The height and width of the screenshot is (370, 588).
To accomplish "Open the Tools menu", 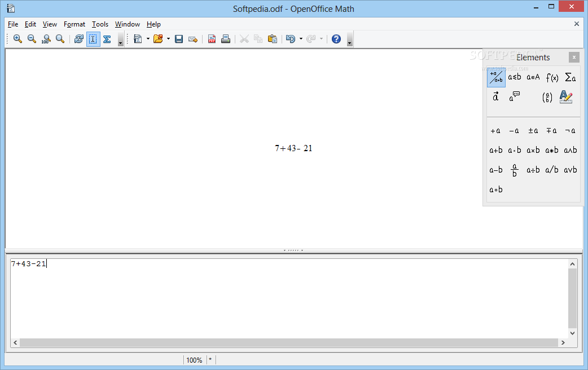I will [x=100, y=24].
